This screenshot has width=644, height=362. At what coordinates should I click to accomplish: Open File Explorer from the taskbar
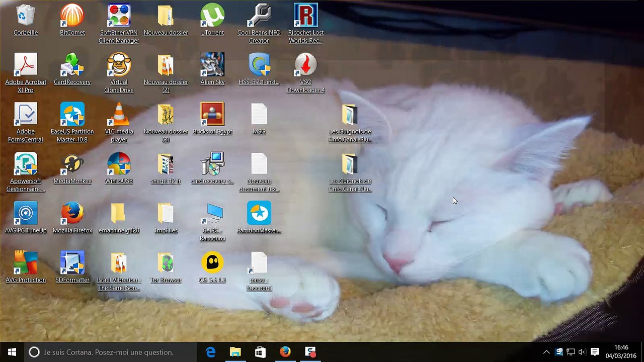pos(235,352)
